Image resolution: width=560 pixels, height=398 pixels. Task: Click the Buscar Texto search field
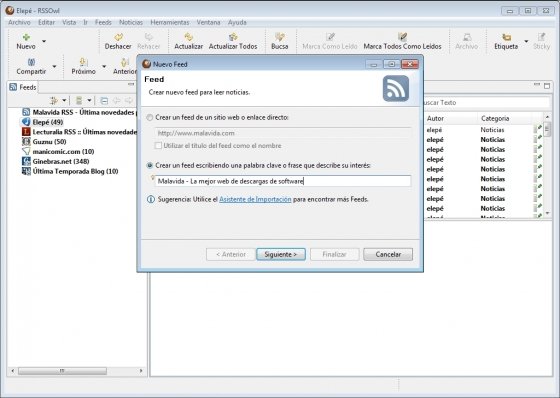point(486,103)
